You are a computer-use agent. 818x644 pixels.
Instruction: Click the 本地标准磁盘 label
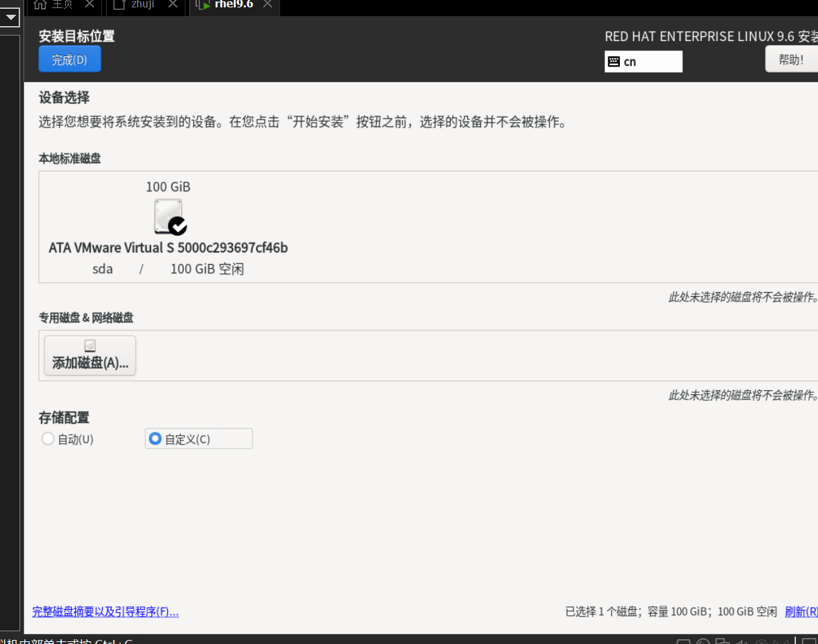[x=70, y=158]
